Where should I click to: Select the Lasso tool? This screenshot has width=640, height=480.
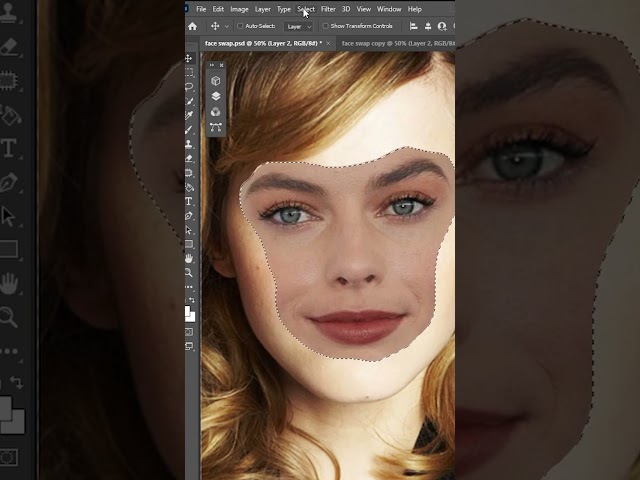pos(189,87)
